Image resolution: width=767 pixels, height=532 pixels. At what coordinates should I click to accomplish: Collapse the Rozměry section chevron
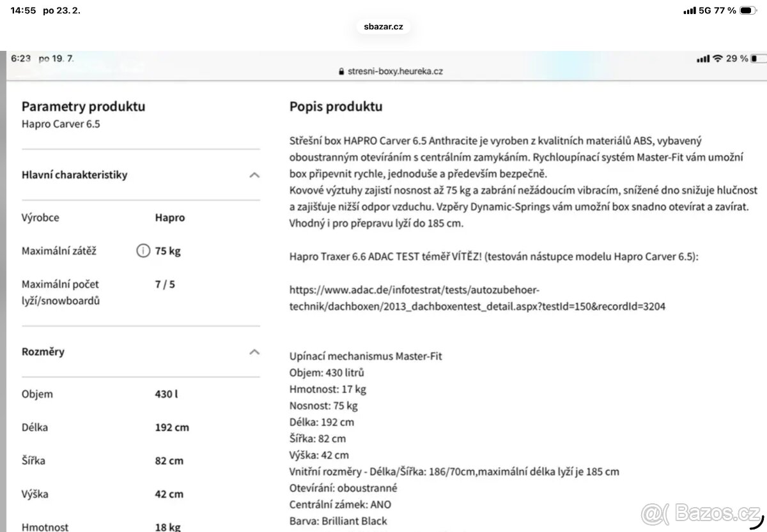tap(254, 352)
